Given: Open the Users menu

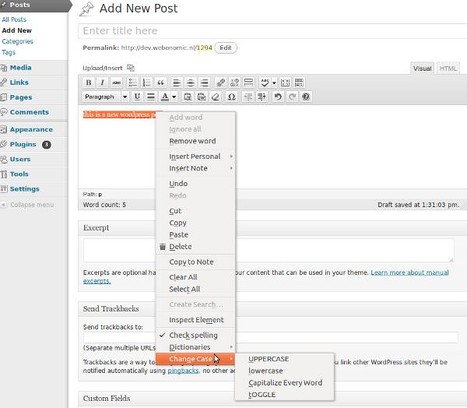Looking at the screenshot, I should [20, 159].
